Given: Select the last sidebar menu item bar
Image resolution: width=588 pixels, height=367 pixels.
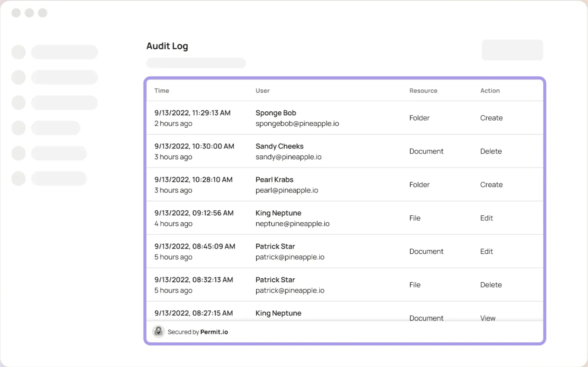Looking at the screenshot, I should pos(59,179).
